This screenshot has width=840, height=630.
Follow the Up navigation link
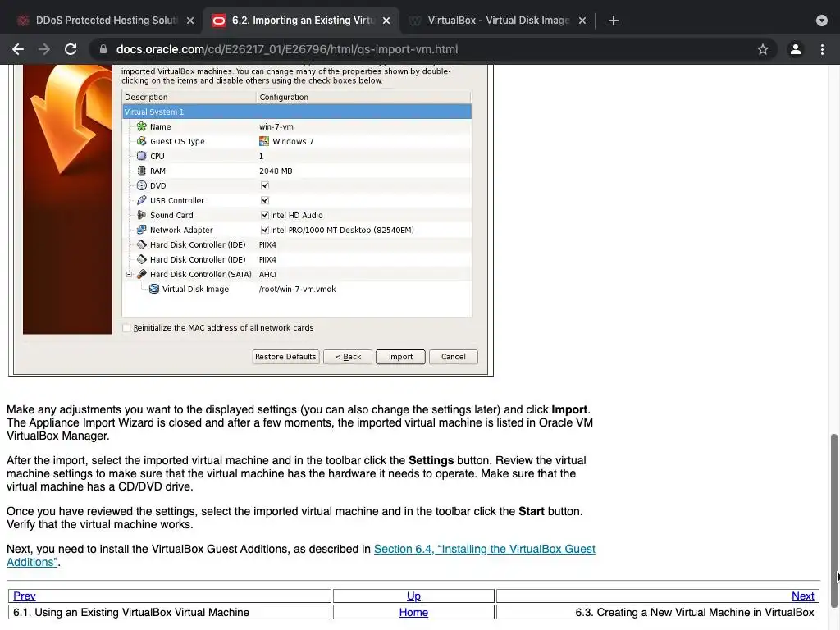[413, 596]
